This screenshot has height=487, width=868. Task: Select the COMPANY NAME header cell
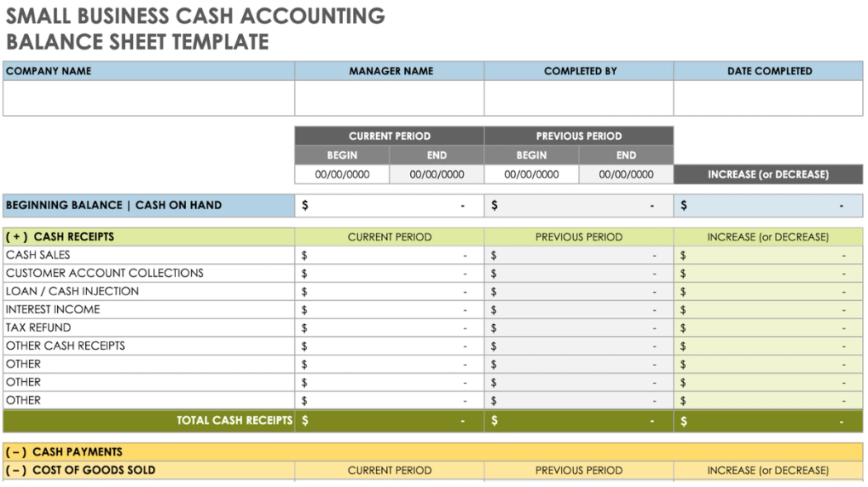point(149,71)
